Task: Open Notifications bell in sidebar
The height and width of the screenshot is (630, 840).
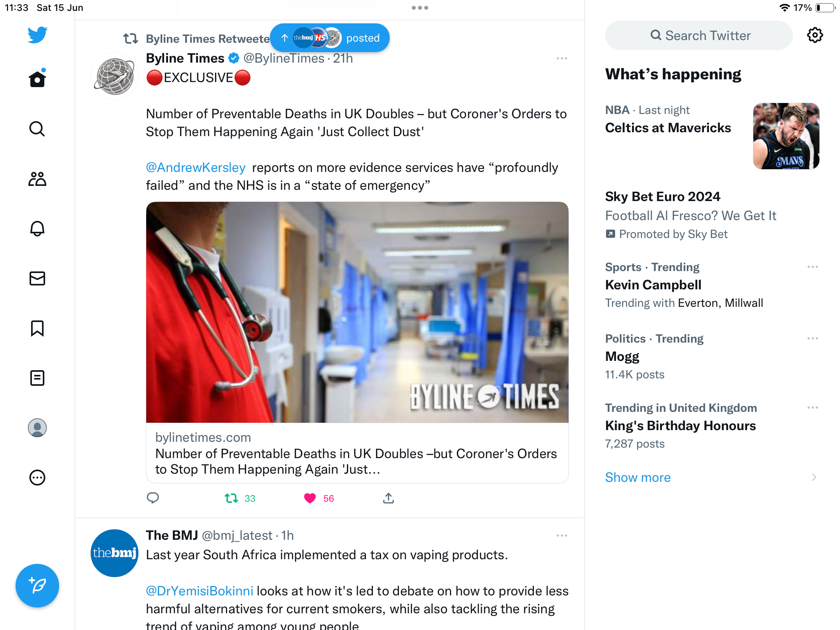Action: coord(37,229)
